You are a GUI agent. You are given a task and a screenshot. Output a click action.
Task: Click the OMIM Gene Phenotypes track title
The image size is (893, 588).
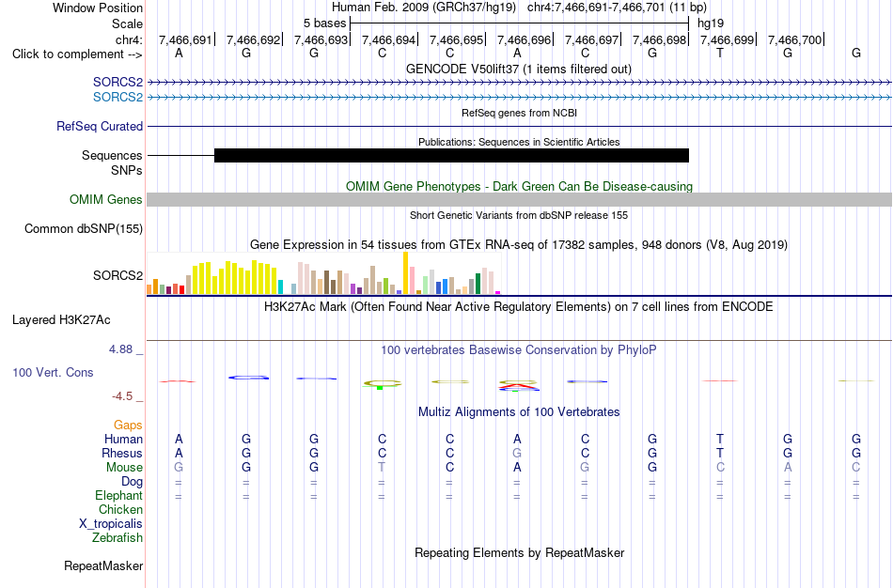(519, 186)
